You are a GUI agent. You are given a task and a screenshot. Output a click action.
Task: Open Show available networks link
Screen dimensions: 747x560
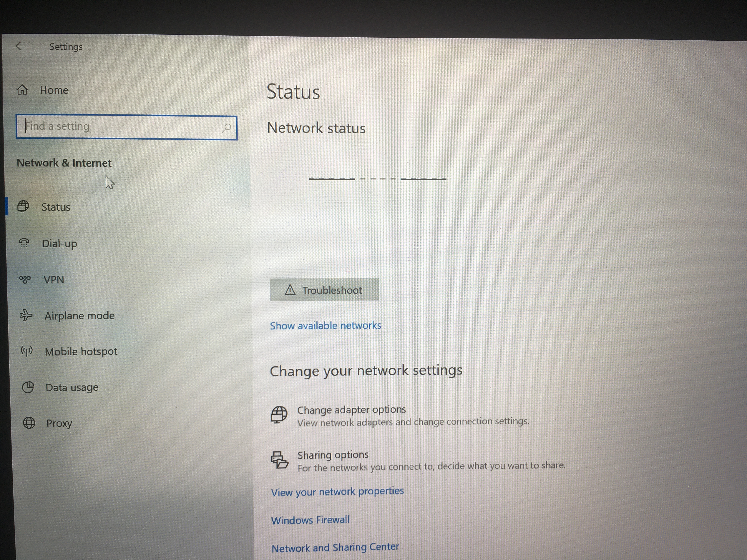(325, 325)
